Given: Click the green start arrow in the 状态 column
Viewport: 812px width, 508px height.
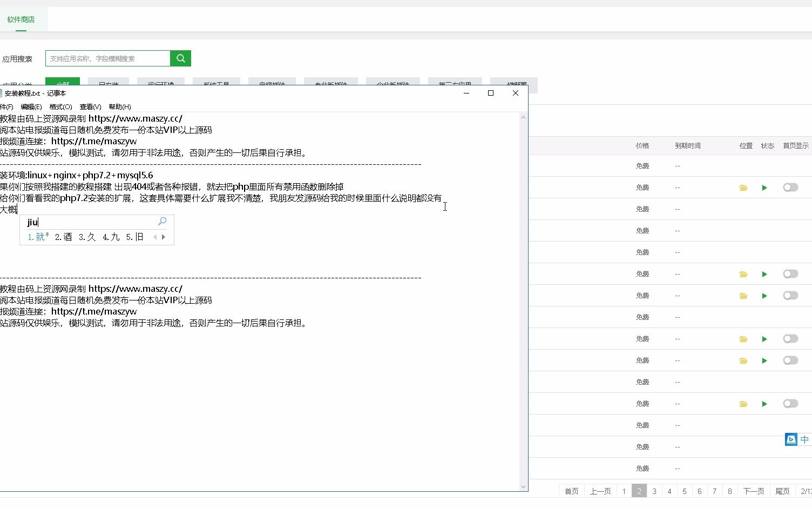Looking at the screenshot, I should point(764,187).
